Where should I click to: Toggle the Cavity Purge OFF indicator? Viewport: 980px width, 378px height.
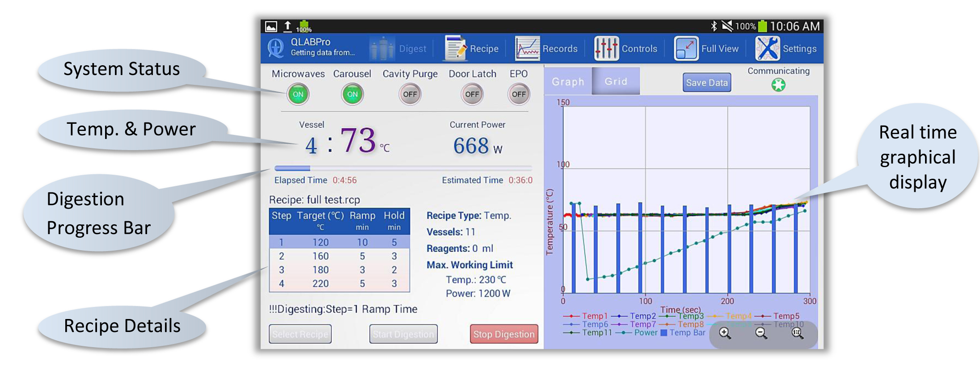(410, 94)
